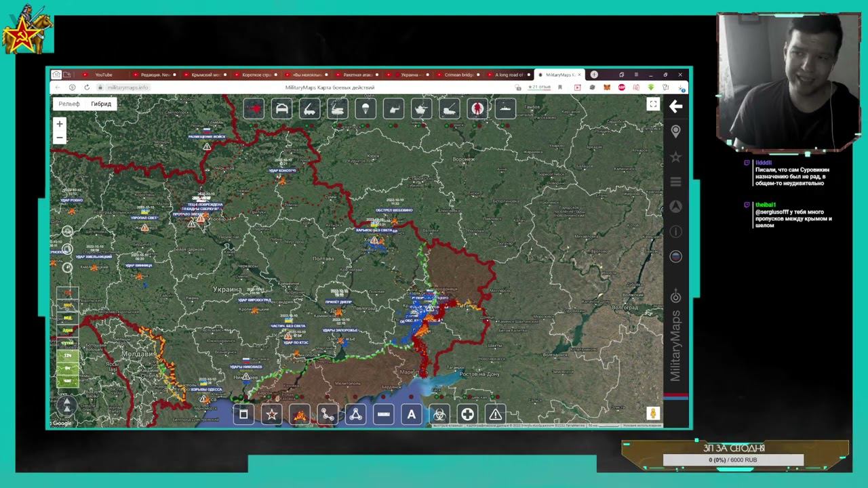Switch to the Crimean bridge browser tab

(x=459, y=75)
